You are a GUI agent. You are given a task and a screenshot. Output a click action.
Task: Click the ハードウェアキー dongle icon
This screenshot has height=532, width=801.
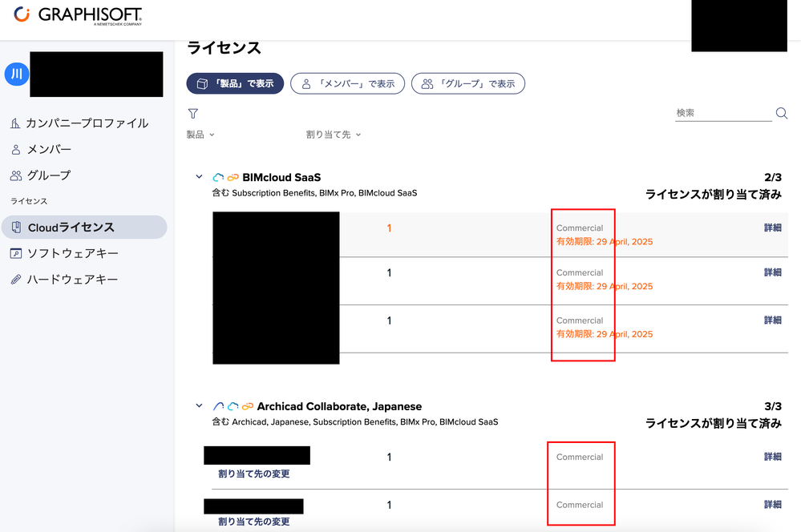pyautogui.click(x=16, y=280)
